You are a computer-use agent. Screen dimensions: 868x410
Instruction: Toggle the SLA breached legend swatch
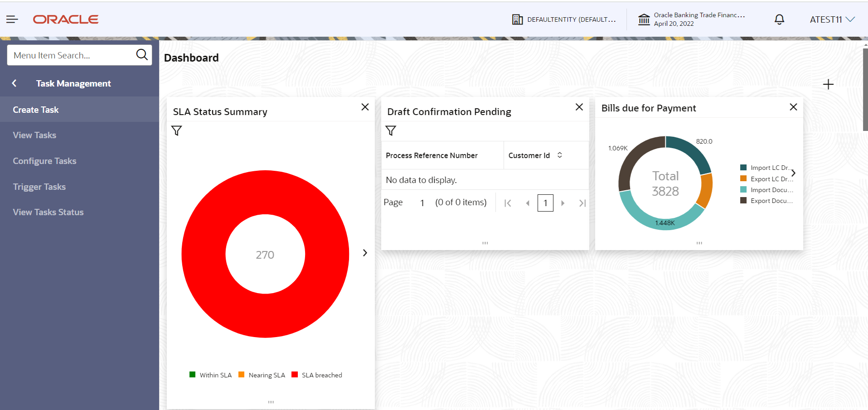point(295,375)
